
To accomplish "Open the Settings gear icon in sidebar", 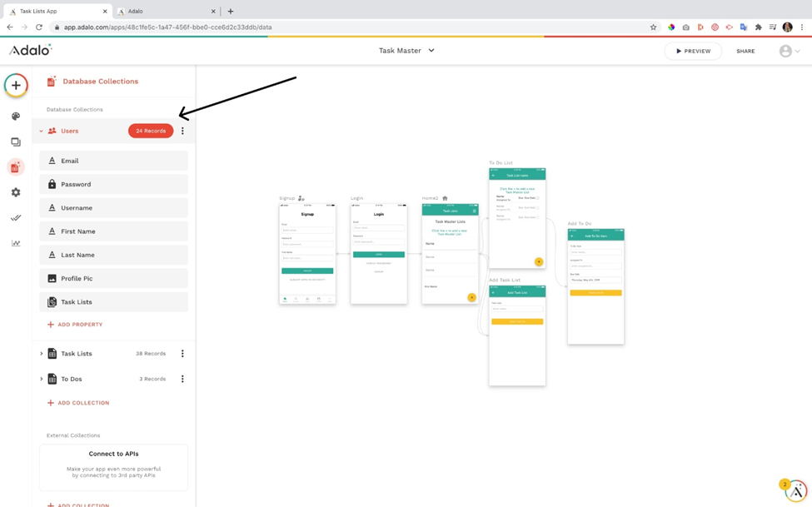I will [x=16, y=192].
